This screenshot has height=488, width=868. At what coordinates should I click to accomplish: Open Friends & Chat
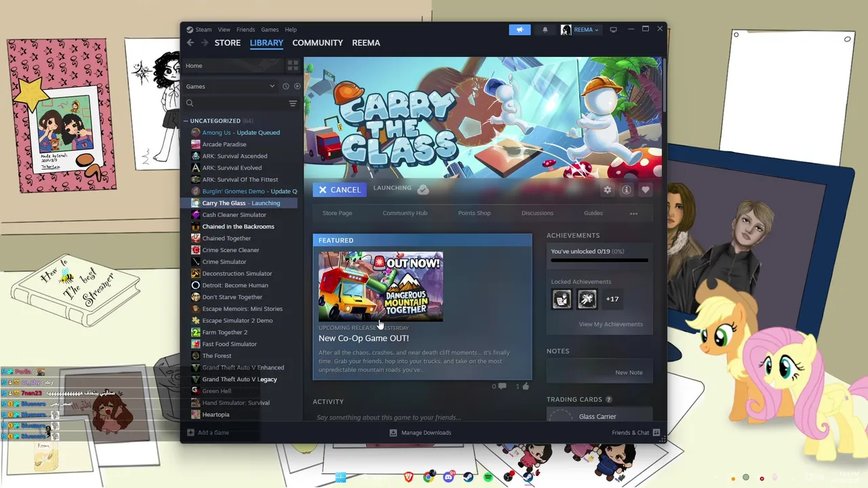click(x=636, y=432)
